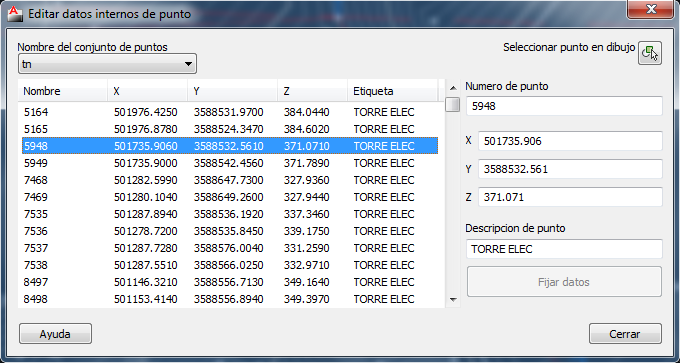Click Z value 371.7890

coord(307,163)
